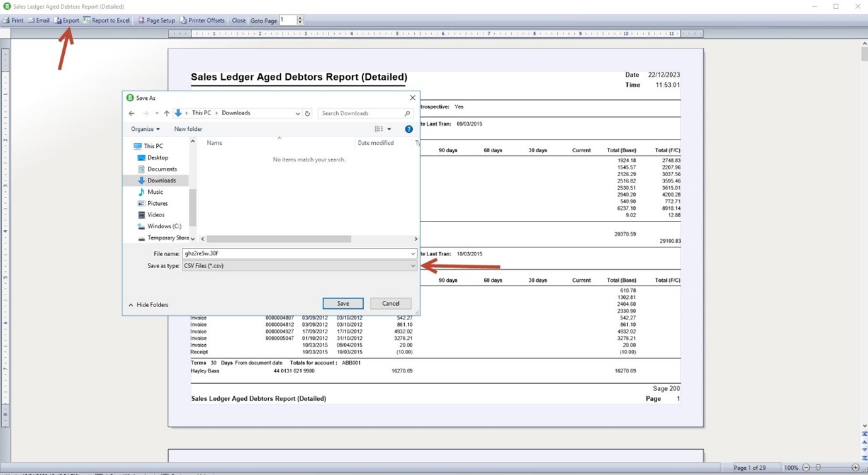Go back in Save As dialog

(132, 113)
